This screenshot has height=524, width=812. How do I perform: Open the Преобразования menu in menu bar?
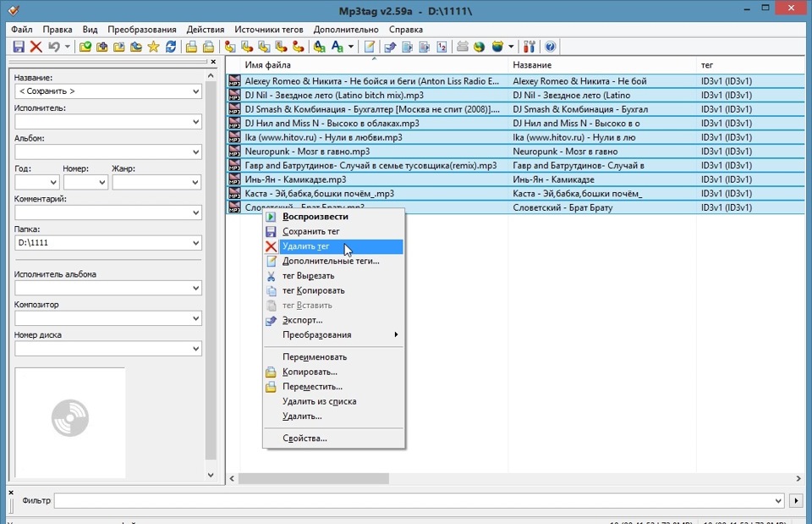point(142,30)
